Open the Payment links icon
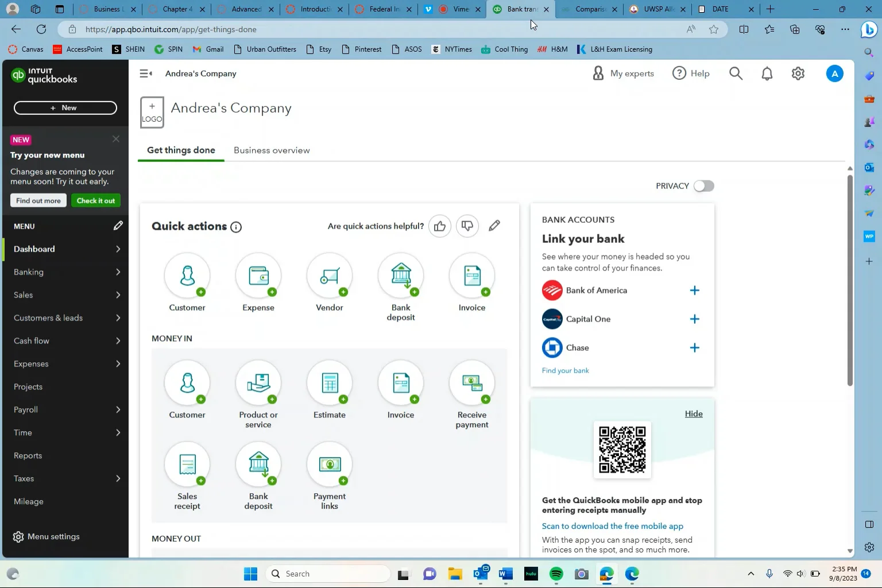Image resolution: width=882 pixels, height=588 pixels. tap(330, 465)
